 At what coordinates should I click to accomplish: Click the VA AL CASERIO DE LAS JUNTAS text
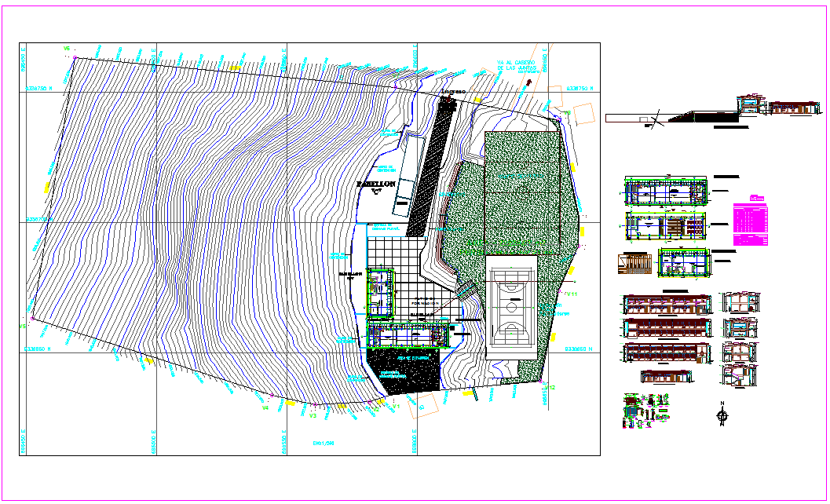[x=516, y=65]
